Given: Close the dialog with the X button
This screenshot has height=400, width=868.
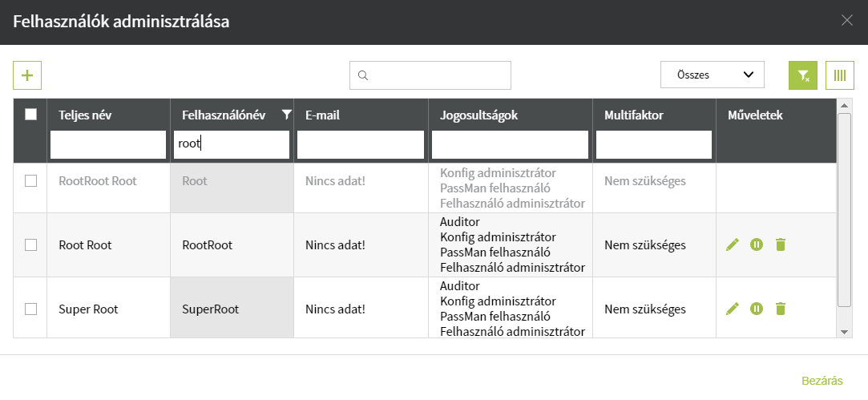Looking at the screenshot, I should (846, 21).
